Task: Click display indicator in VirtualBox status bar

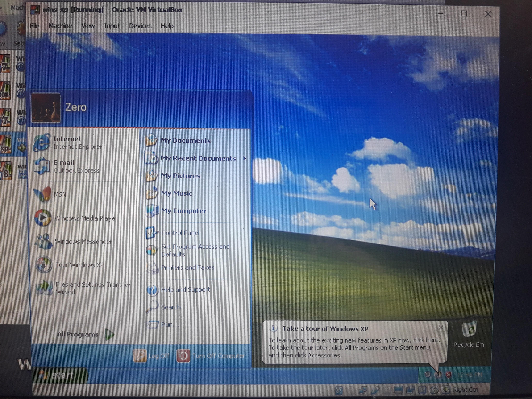Action: click(x=398, y=390)
